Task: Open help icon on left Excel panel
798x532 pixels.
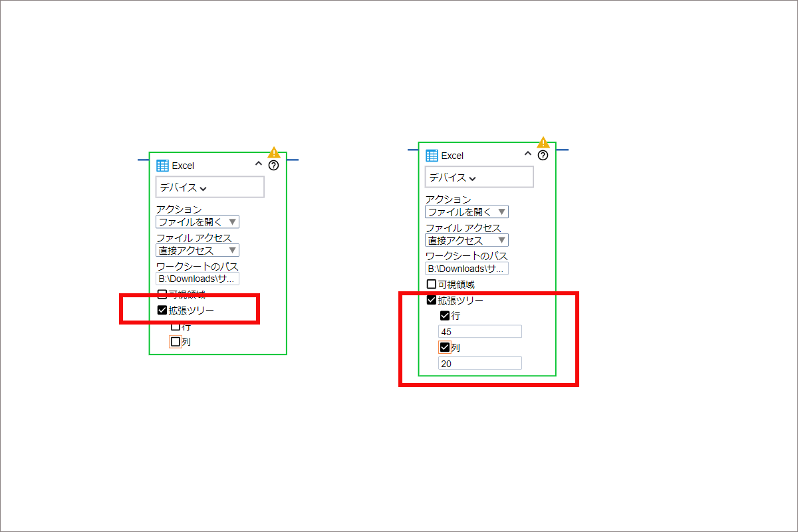Action: (x=273, y=166)
